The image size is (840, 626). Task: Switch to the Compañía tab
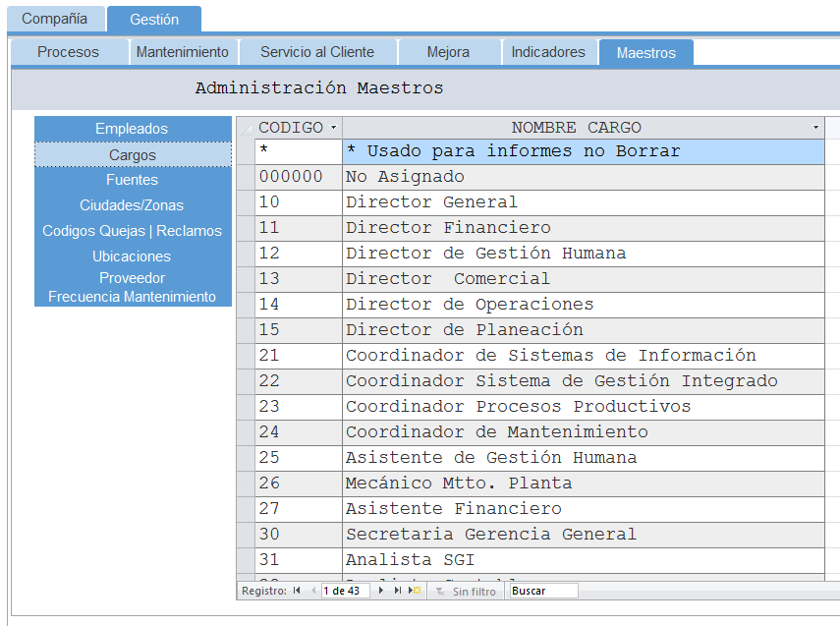pyautogui.click(x=54, y=19)
